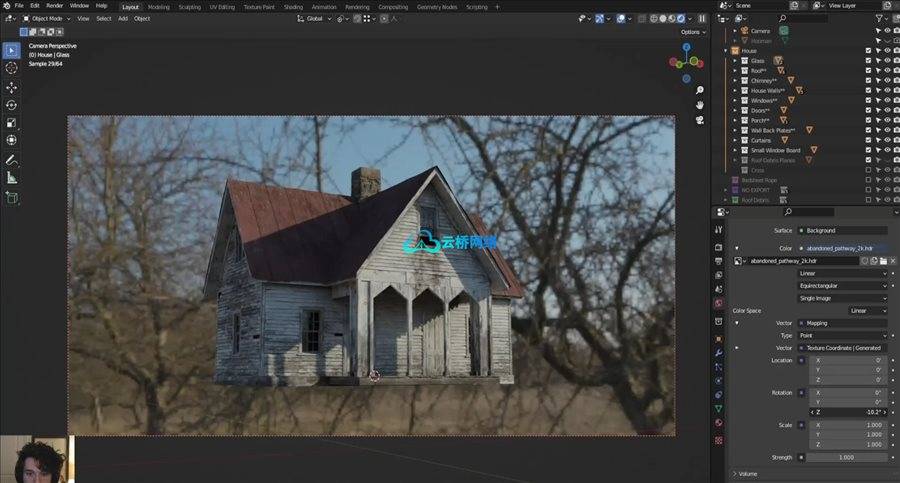The width and height of the screenshot is (900, 483).
Task: Toggle render visibility for Doors collection
Action: click(897, 110)
